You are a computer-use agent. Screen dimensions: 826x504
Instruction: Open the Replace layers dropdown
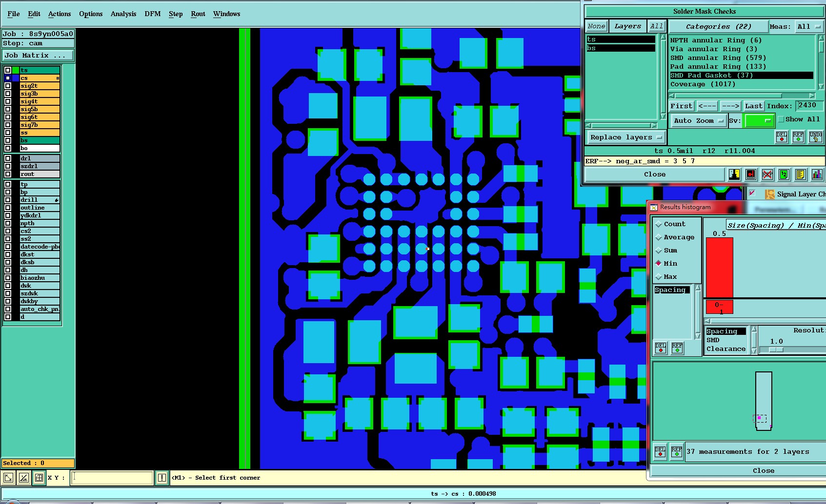626,137
